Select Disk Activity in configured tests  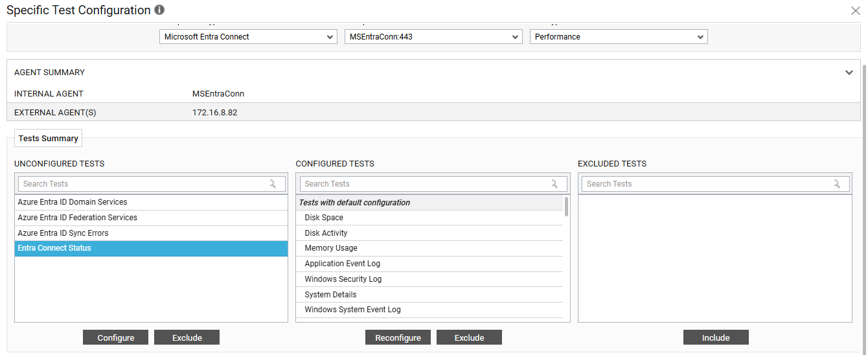(430, 233)
